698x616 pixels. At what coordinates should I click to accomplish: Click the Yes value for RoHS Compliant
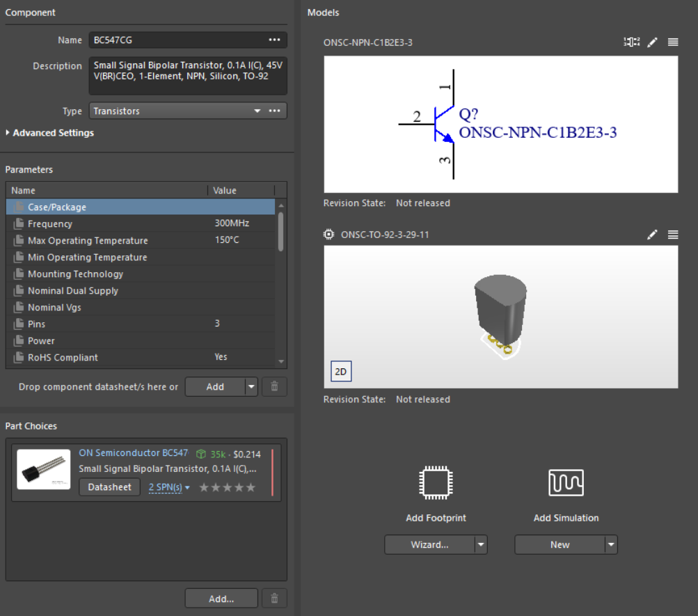[221, 357]
